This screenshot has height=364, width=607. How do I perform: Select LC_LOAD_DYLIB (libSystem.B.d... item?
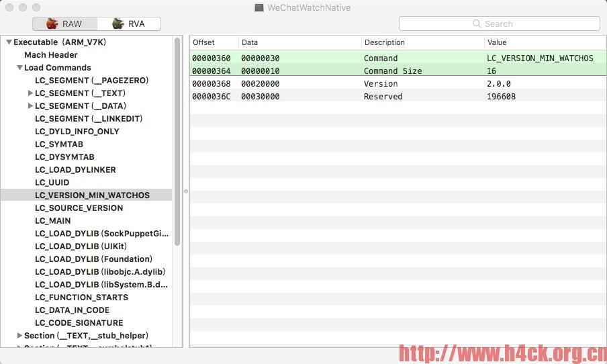101,285
